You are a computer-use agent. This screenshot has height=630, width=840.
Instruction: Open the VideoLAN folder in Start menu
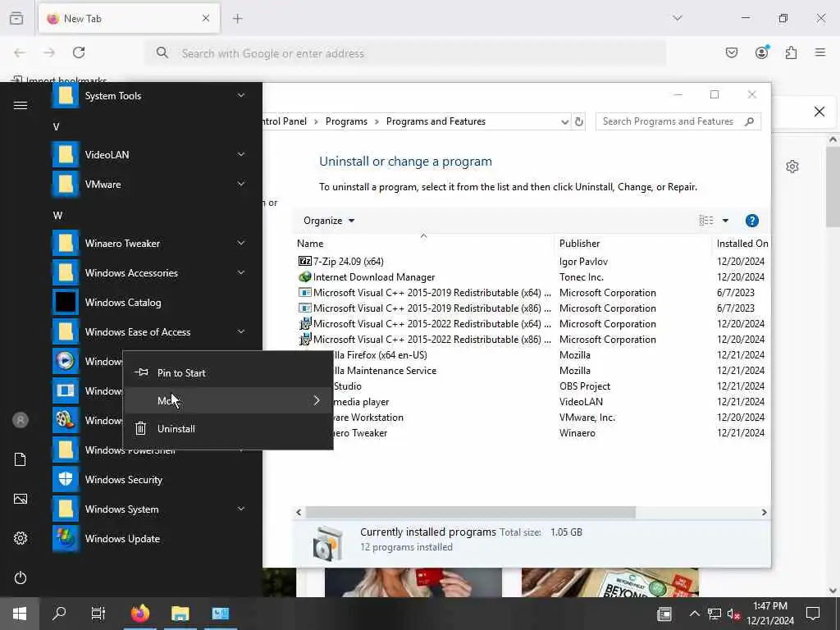click(x=149, y=155)
